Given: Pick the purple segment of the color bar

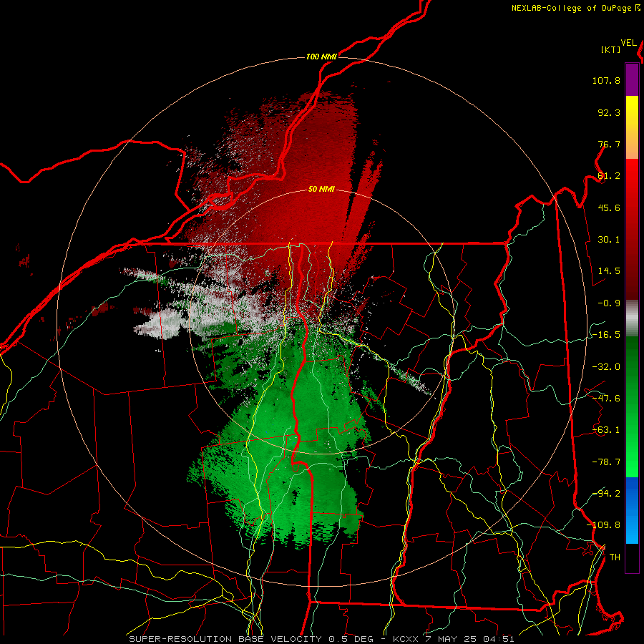Looking at the screenshot, I should click(x=632, y=79).
